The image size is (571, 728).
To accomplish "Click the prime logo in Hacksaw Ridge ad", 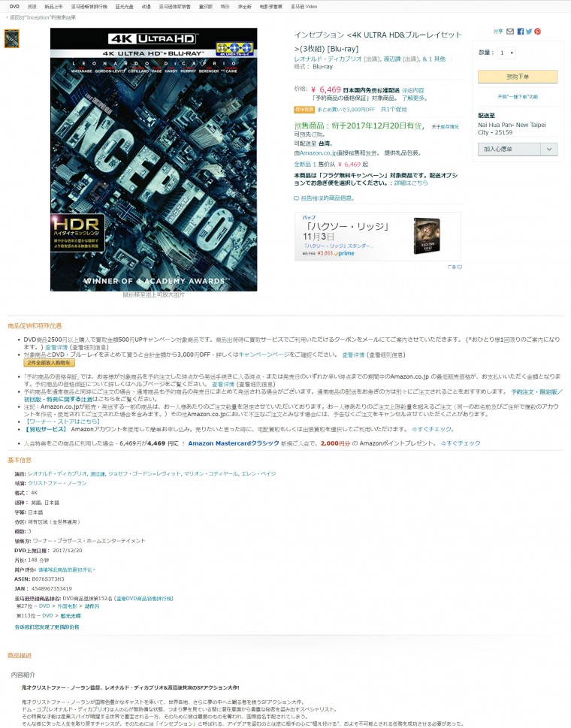I will [x=344, y=253].
